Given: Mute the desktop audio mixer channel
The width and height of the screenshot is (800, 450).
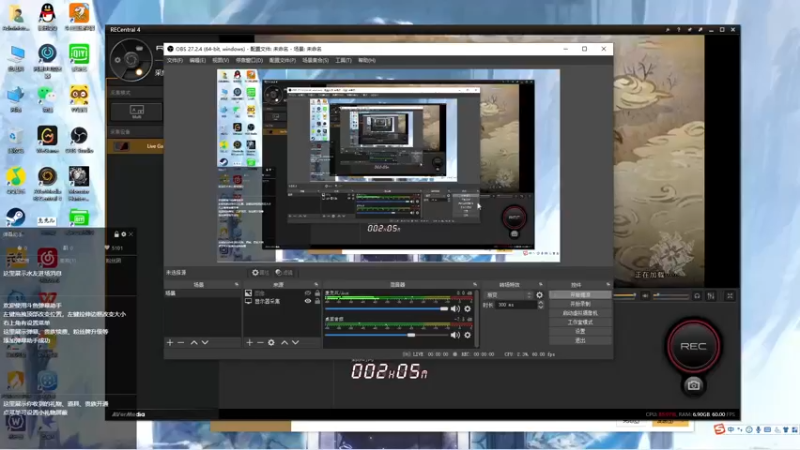Looking at the screenshot, I should (x=455, y=335).
